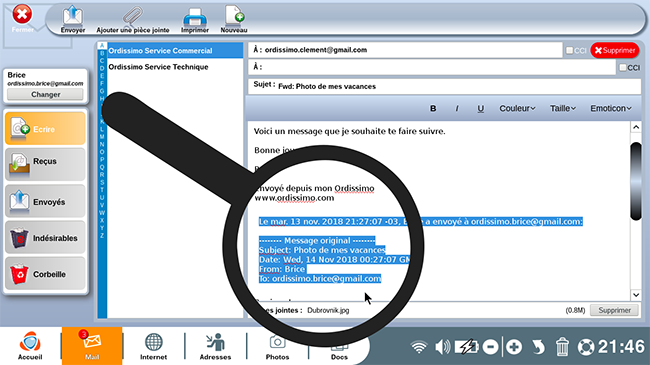Click the first recipient address field
The image size is (650, 365).
[x=405, y=50]
